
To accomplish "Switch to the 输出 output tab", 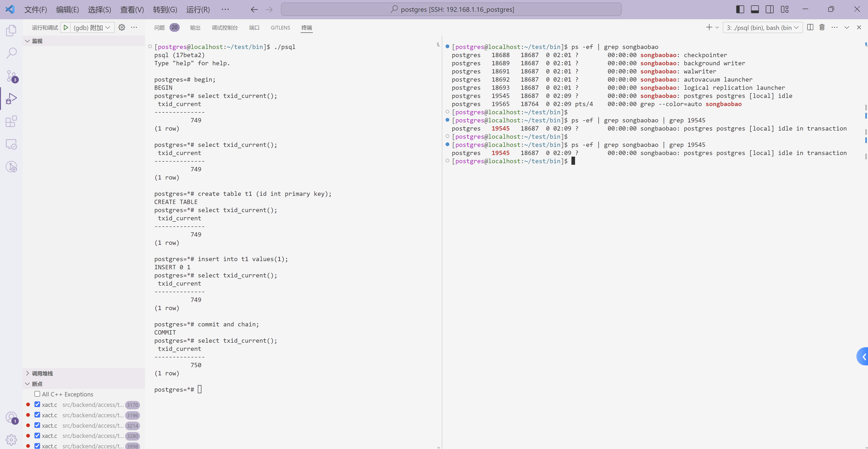I will click(x=195, y=28).
